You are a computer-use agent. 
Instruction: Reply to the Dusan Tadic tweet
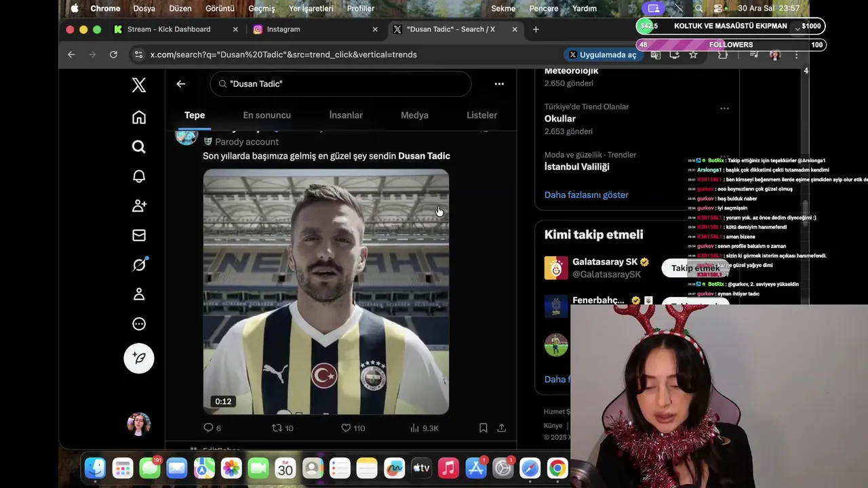(x=212, y=428)
